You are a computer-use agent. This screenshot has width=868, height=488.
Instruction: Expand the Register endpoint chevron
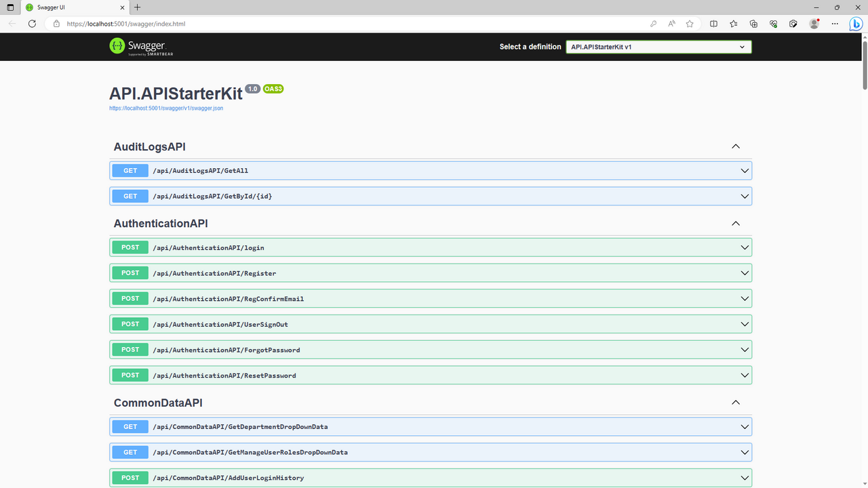(x=745, y=273)
